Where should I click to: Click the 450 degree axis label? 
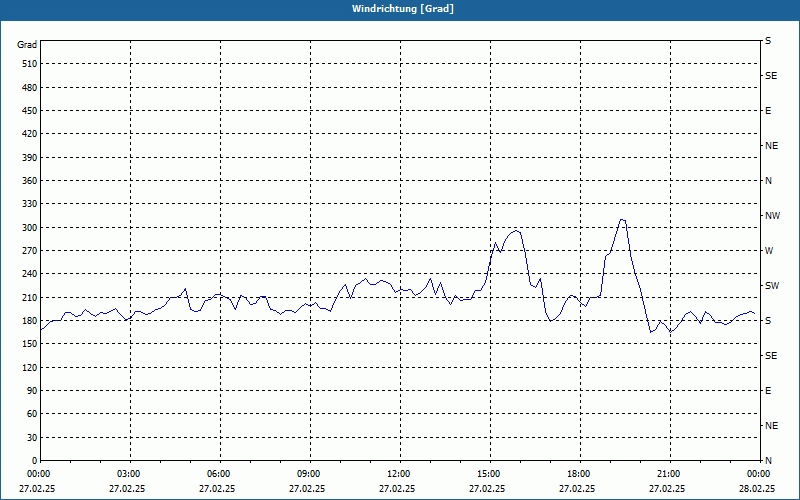click(x=30, y=111)
